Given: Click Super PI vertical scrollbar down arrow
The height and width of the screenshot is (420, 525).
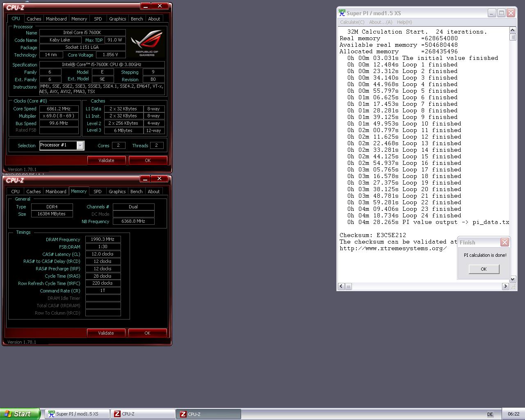Looking at the screenshot, I should [x=513, y=279].
